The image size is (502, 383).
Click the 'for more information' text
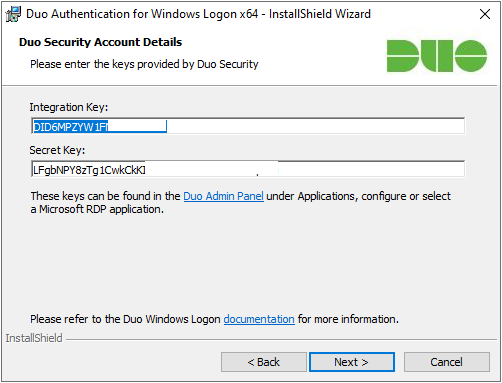348,319
